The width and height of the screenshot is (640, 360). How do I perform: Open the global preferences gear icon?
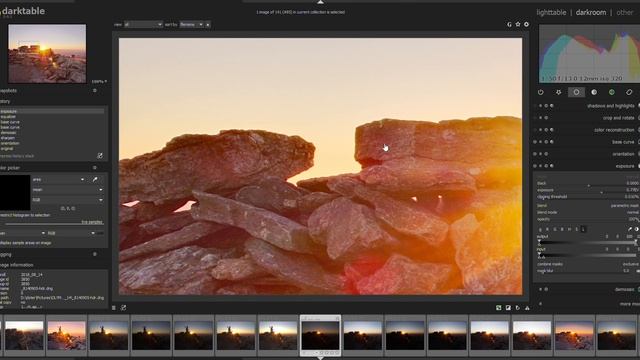(x=527, y=24)
